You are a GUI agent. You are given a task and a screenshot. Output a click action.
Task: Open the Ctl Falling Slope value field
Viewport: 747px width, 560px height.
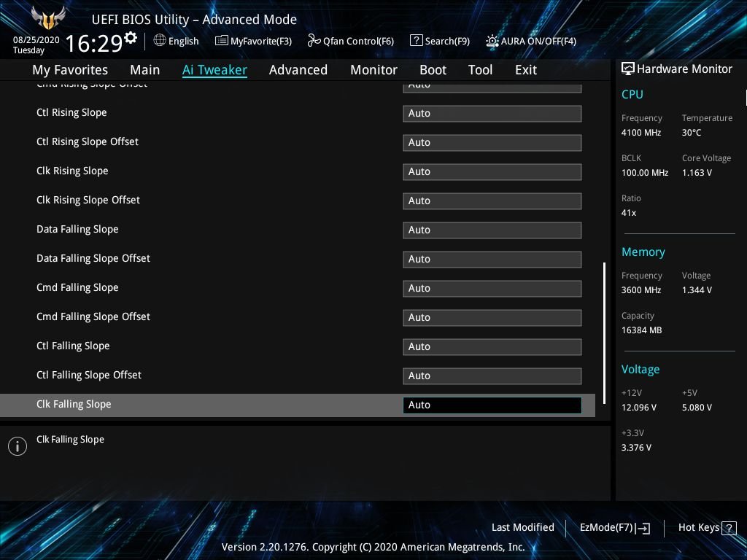[x=492, y=346]
